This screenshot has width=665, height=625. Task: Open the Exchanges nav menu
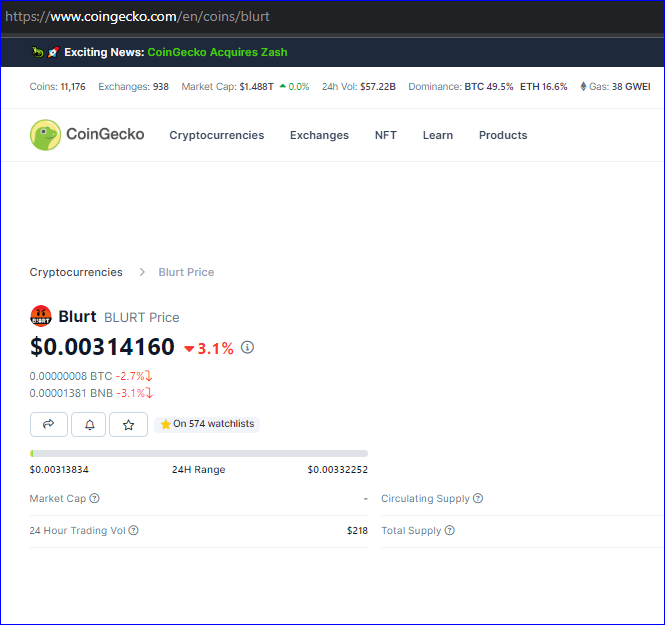(319, 135)
